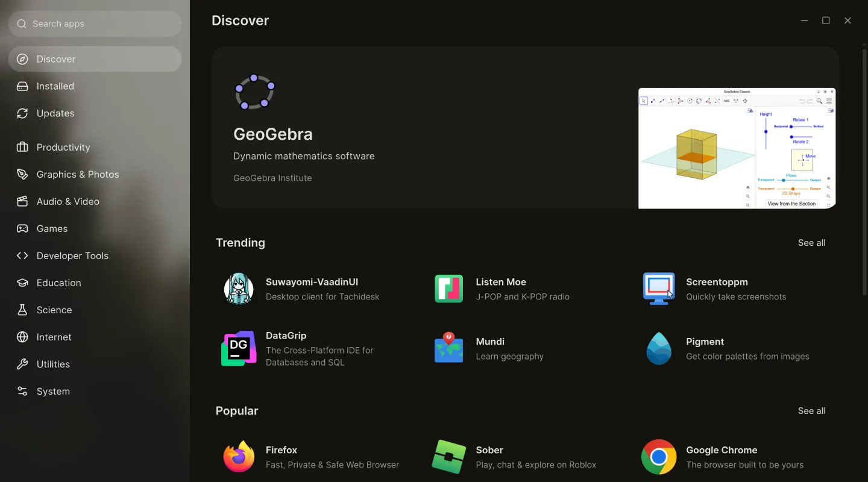The image size is (868, 482).
Task: Click the "Quickly take screenshots" text
Action: pyautogui.click(x=736, y=296)
